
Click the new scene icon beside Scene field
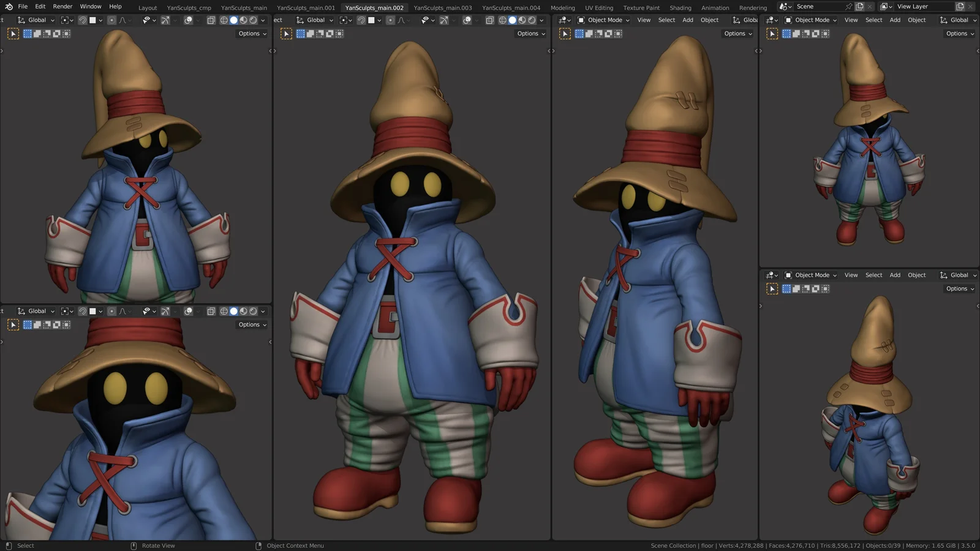pyautogui.click(x=860, y=7)
